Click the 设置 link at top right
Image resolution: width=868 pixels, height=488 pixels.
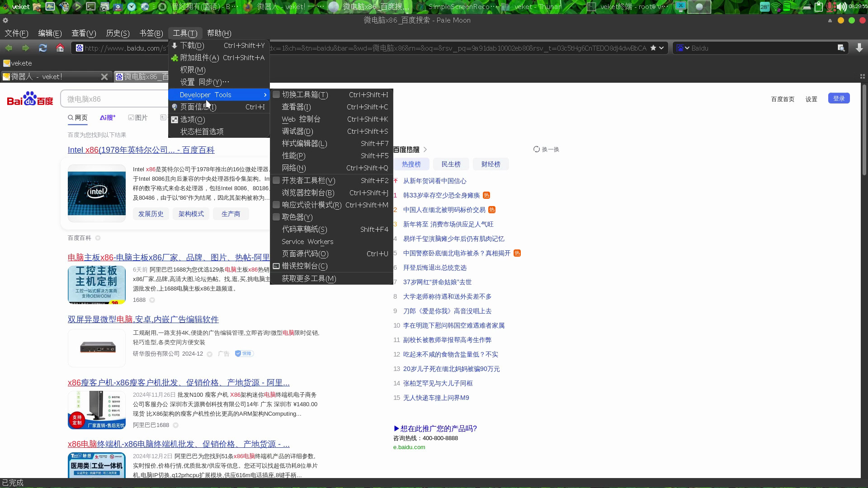click(x=811, y=99)
